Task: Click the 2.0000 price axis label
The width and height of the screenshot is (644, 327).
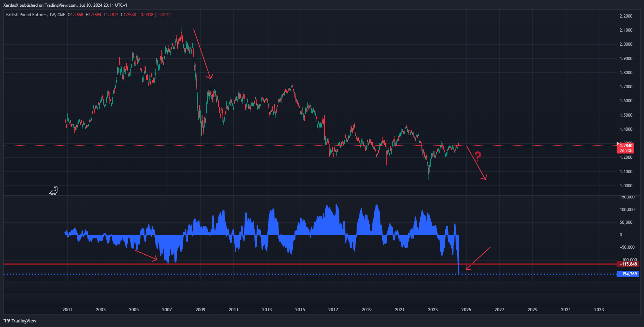Action: [626, 44]
